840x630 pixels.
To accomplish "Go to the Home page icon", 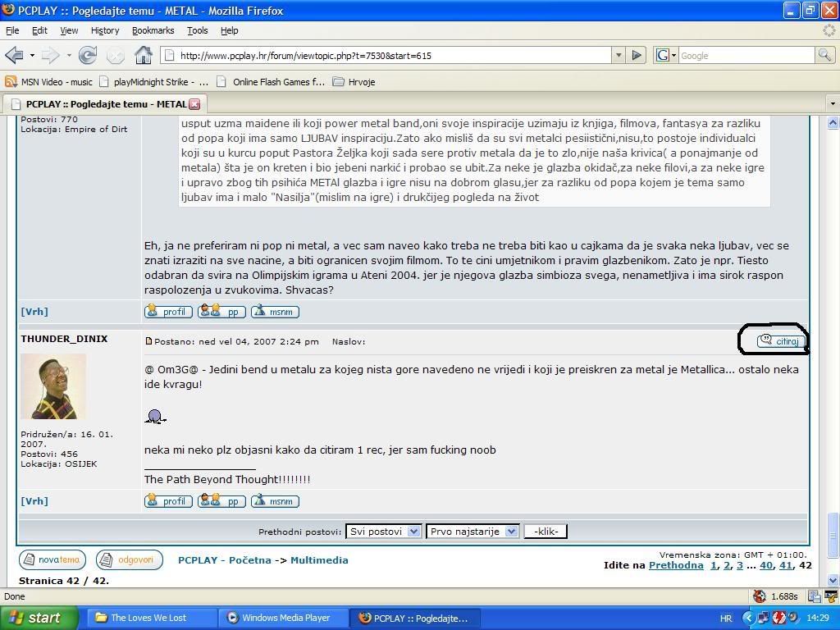I will pos(143,55).
